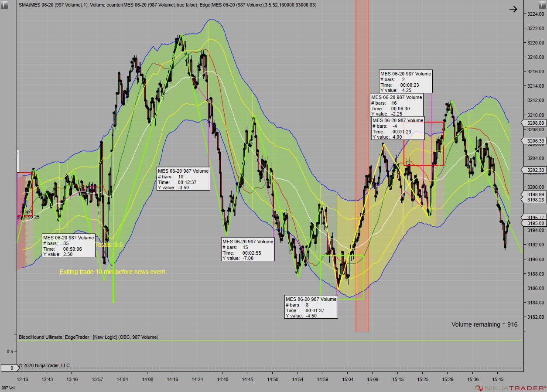The height and width of the screenshot is (392, 547).
Task: Select the ruler box with Y value 4.00
Action: (398, 129)
